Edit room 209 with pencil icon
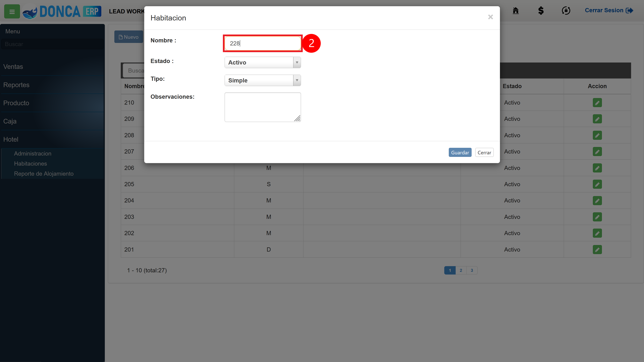The width and height of the screenshot is (644, 362). (x=597, y=119)
